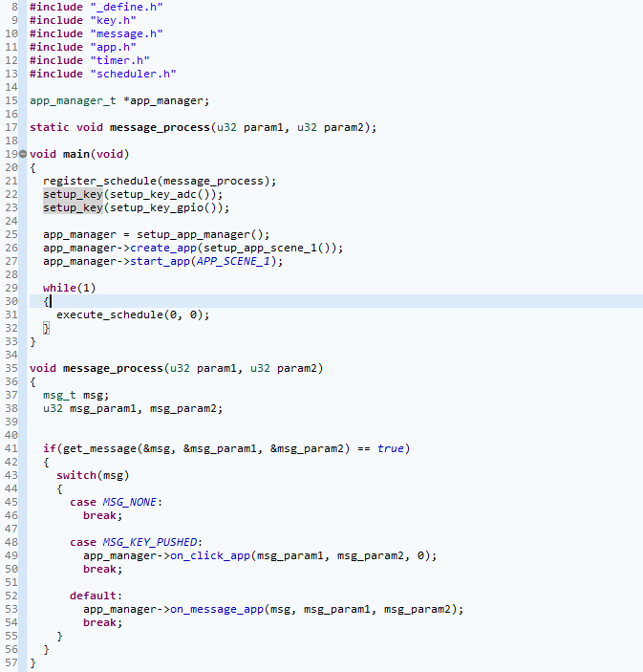643x672 pixels.
Task: Click setup_app_scene_1 call
Action: click(x=260, y=248)
